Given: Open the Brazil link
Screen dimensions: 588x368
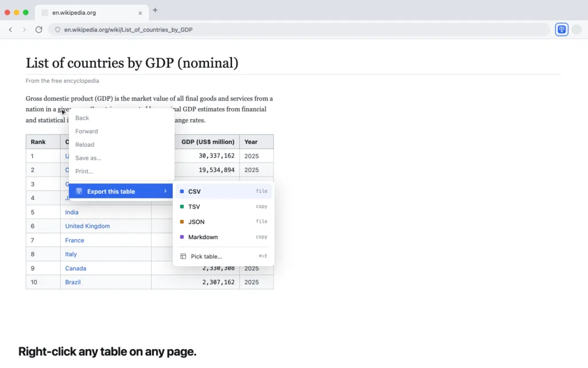Looking at the screenshot, I should [73, 282].
